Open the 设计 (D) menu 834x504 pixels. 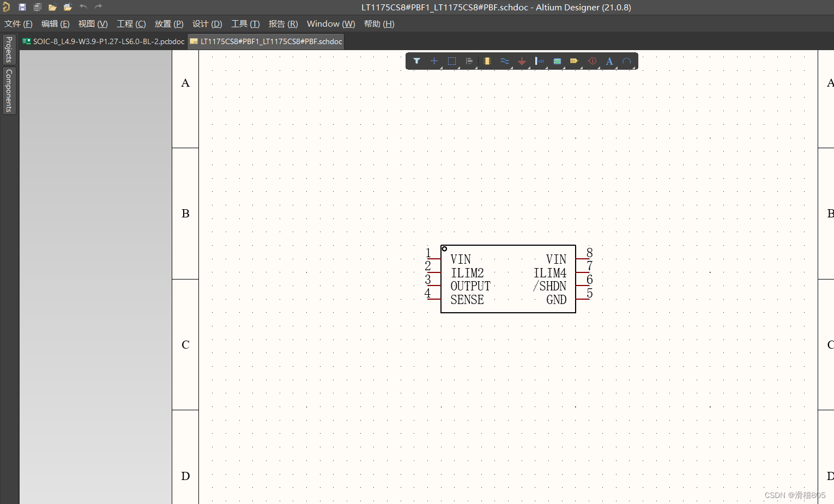207,24
